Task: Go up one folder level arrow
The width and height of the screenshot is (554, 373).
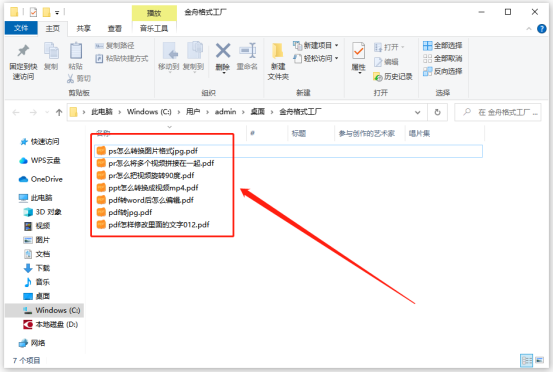Action: click(x=59, y=112)
